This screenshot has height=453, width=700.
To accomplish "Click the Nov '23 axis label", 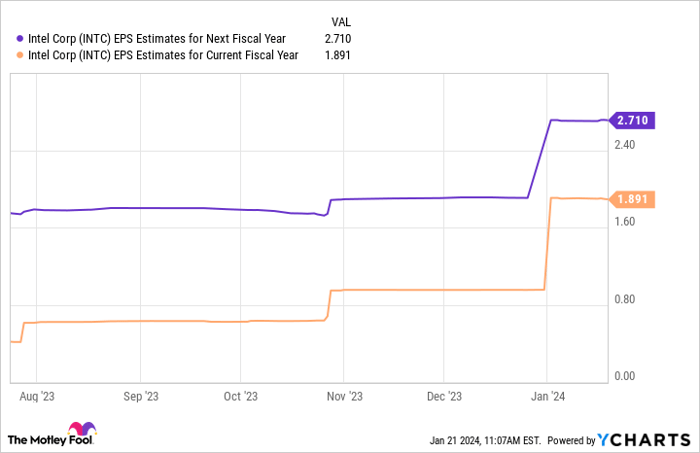I will tap(346, 396).
